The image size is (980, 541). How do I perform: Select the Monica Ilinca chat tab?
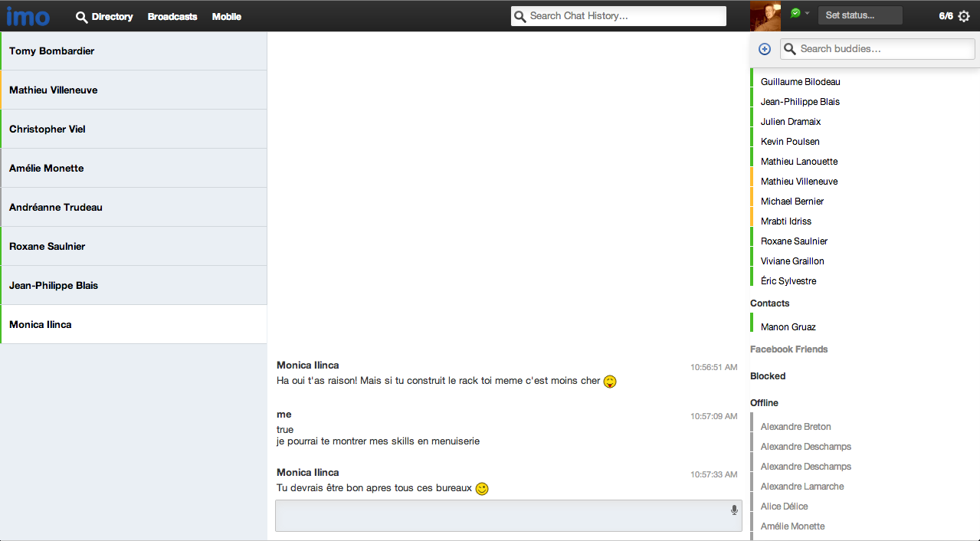click(x=133, y=324)
